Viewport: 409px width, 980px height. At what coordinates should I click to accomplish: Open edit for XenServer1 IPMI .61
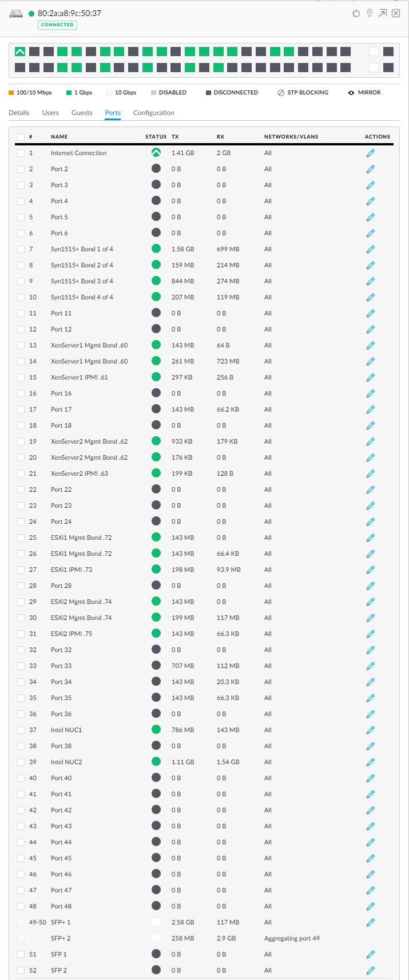(370, 377)
